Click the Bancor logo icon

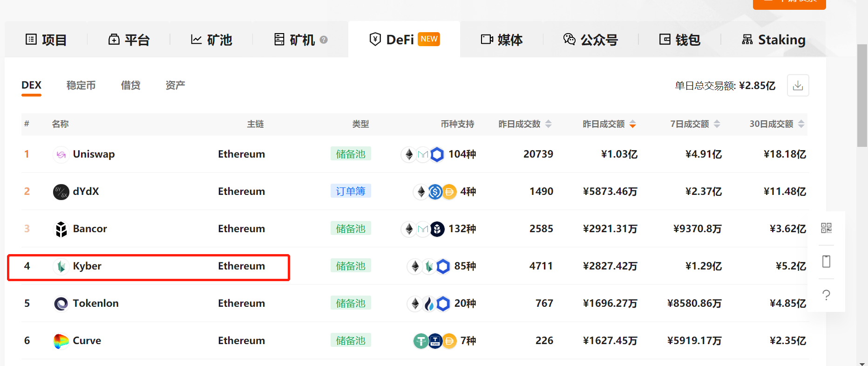pyautogui.click(x=61, y=229)
